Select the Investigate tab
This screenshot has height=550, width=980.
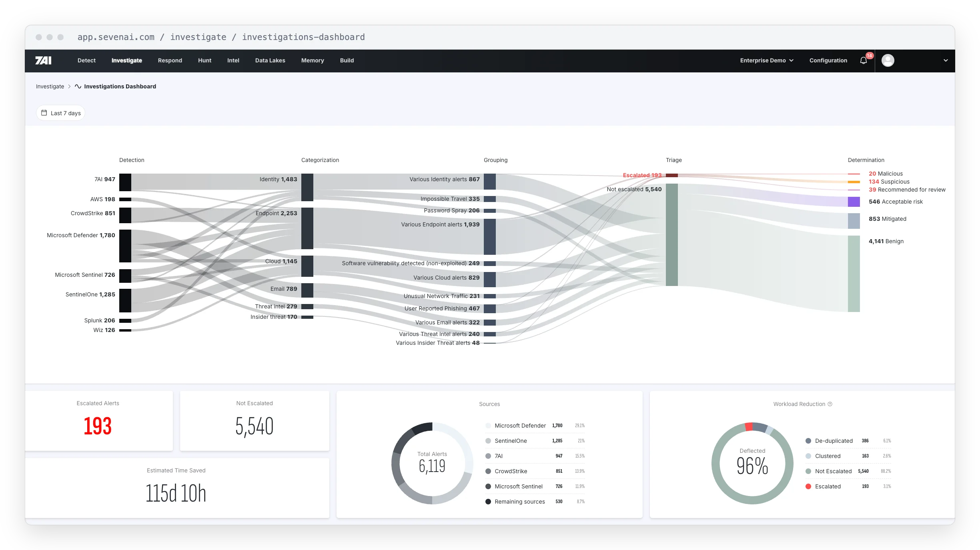coord(126,60)
